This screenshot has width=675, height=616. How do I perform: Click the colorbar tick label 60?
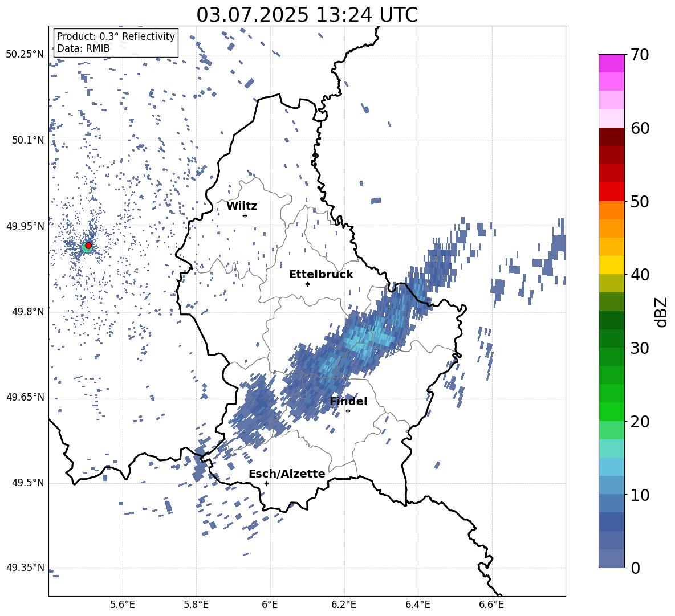coord(640,128)
